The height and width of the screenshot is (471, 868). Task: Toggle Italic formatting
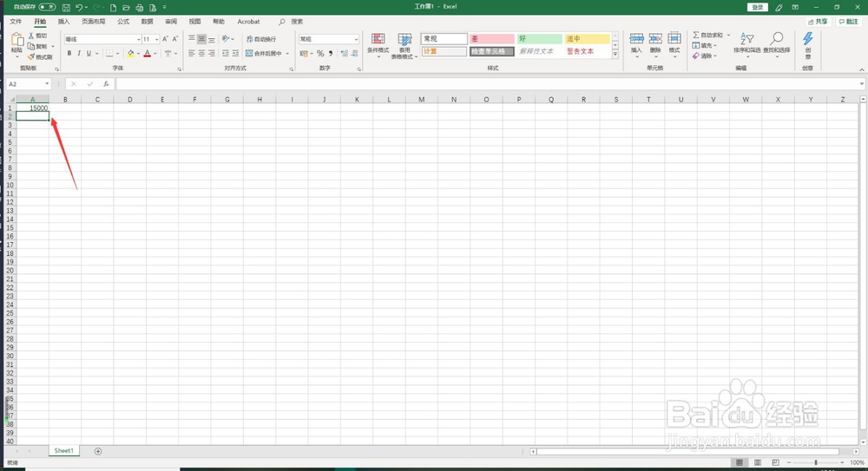click(79, 54)
